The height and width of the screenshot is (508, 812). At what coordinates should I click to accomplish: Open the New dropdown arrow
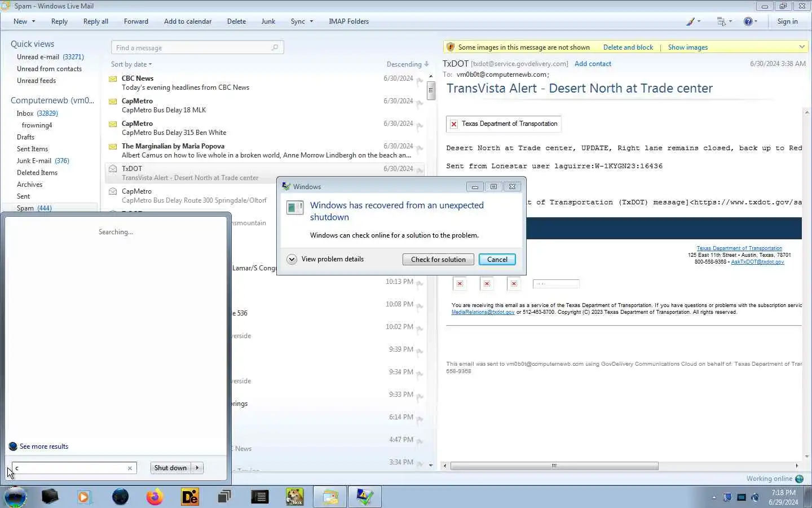[x=33, y=21]
